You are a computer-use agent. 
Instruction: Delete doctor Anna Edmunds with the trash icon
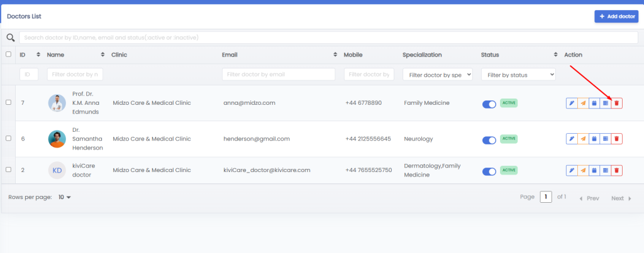[x=616, y=104]
